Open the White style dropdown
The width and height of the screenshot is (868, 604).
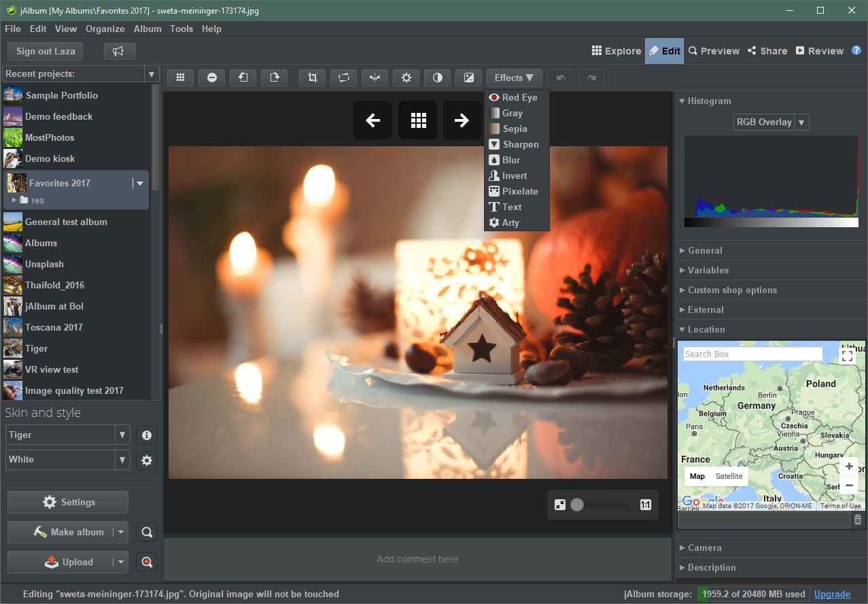pos(122,460)
